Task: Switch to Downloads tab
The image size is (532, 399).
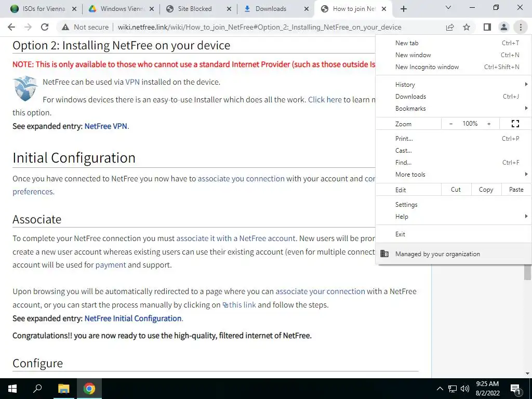Action: (x=271, y=9)
